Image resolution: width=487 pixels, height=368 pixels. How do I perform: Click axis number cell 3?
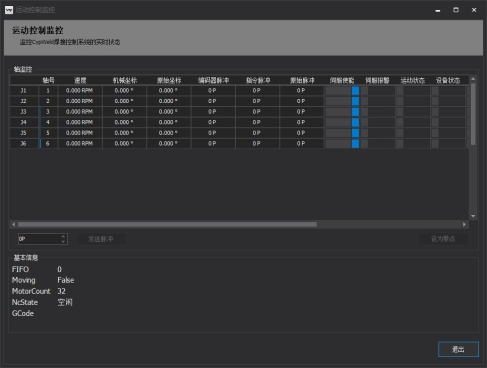click(x=48, y=112)
